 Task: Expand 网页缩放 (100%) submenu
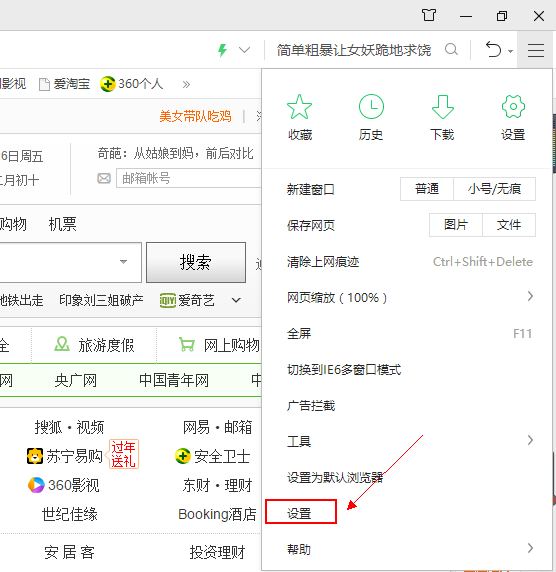(407, 297)
